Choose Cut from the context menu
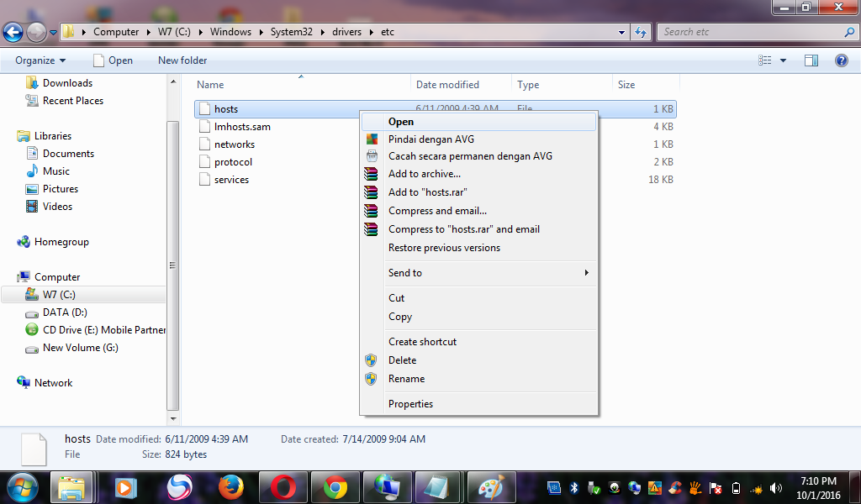The height and width of the screenshot is (504, 861). click(478, 298)
